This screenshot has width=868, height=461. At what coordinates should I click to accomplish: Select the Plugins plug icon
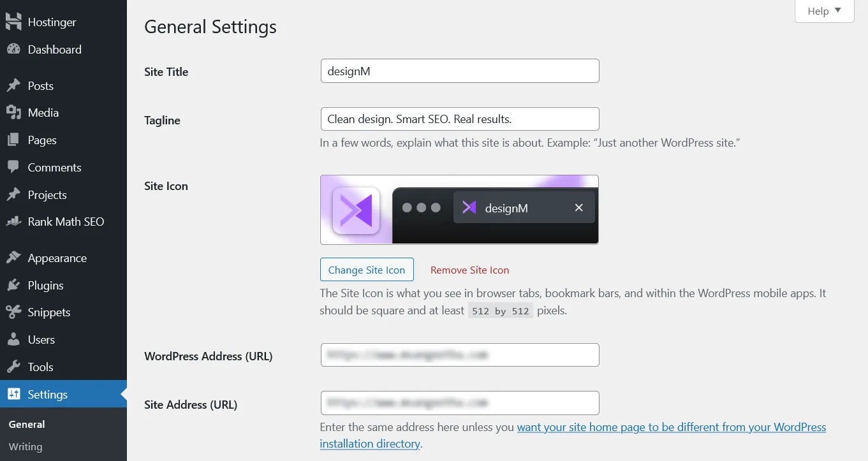pyautogui.click(x=14, y=285)
